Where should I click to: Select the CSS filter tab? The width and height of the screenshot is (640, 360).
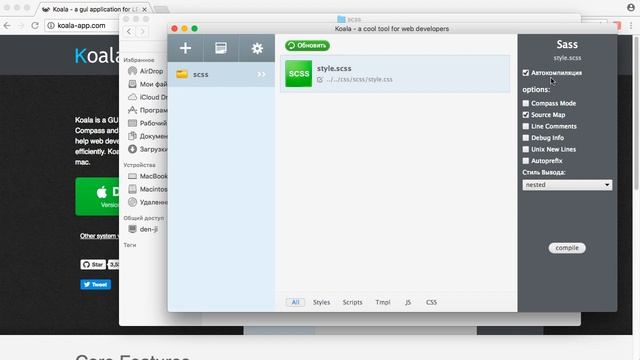(431, 302)
